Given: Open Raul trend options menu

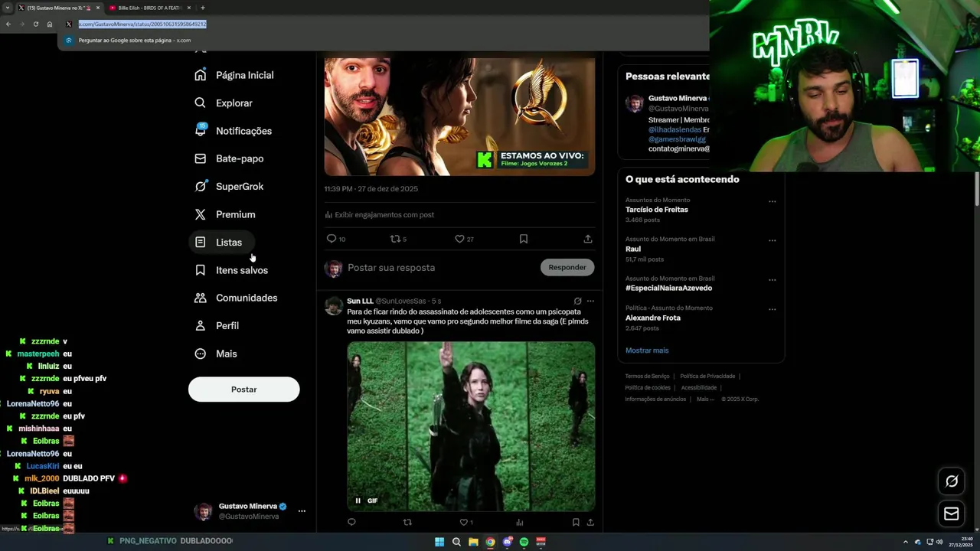Looking at the screenshot, I should (772, 240).
